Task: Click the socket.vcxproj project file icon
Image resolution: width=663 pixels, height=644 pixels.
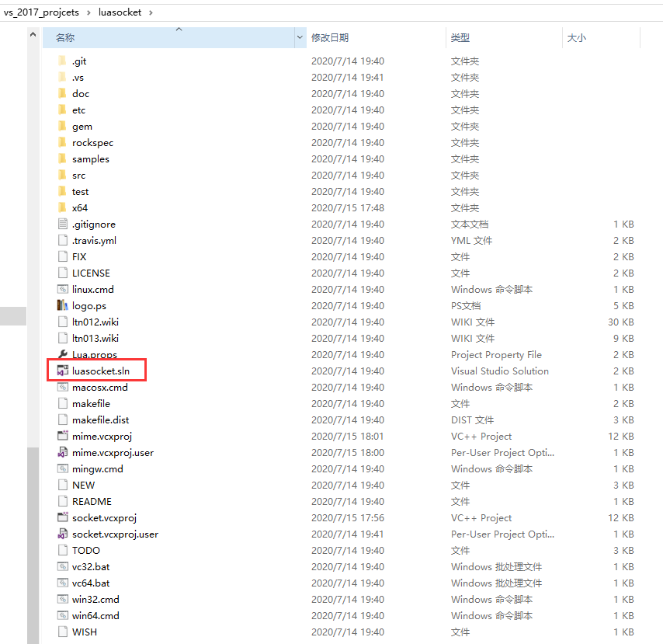Action: pyautogui.click(x=61, y=517)
